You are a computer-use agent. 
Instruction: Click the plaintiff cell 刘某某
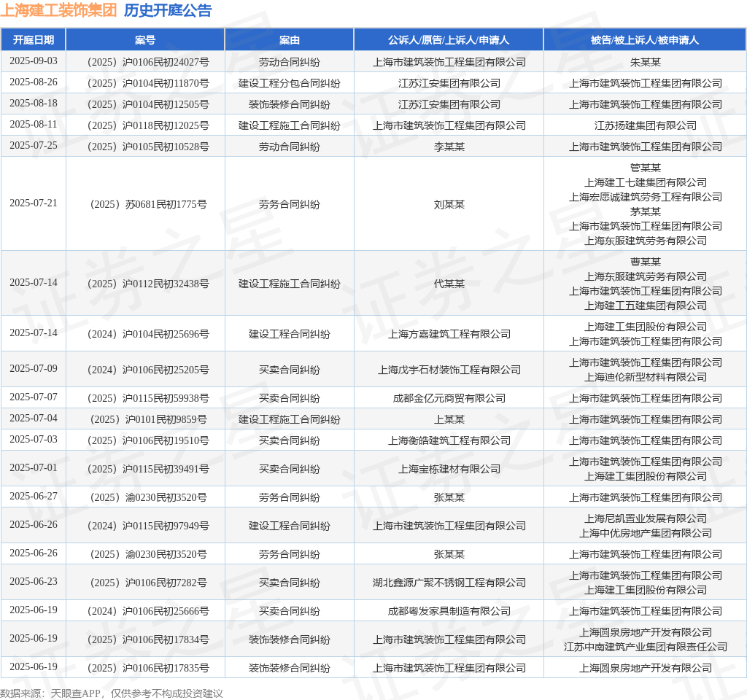tap(449, 204)
